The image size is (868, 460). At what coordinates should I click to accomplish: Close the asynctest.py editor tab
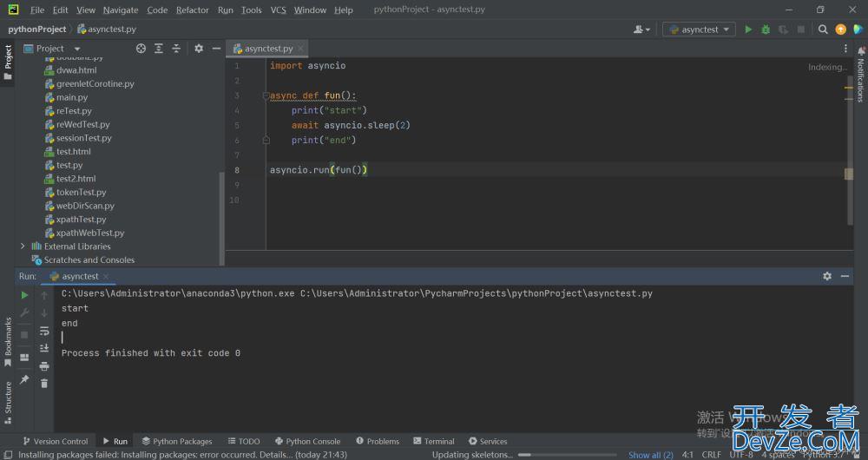300,49
